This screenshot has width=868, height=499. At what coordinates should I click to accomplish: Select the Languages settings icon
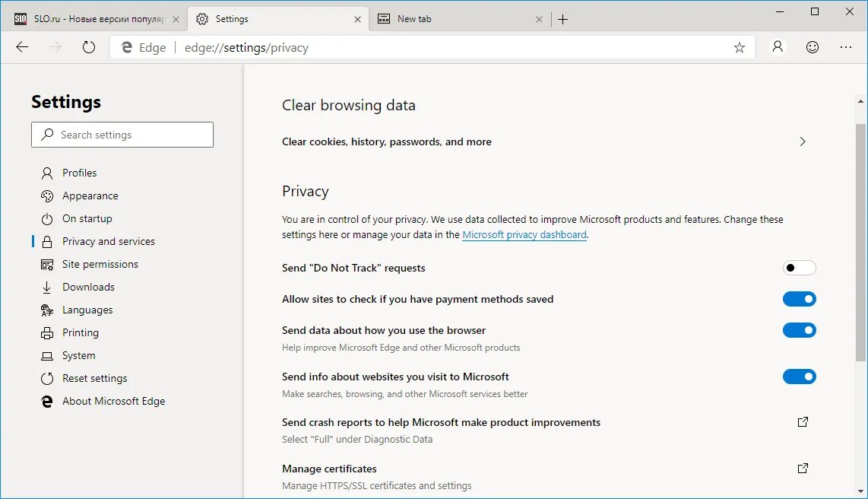(x=46, y=310)
